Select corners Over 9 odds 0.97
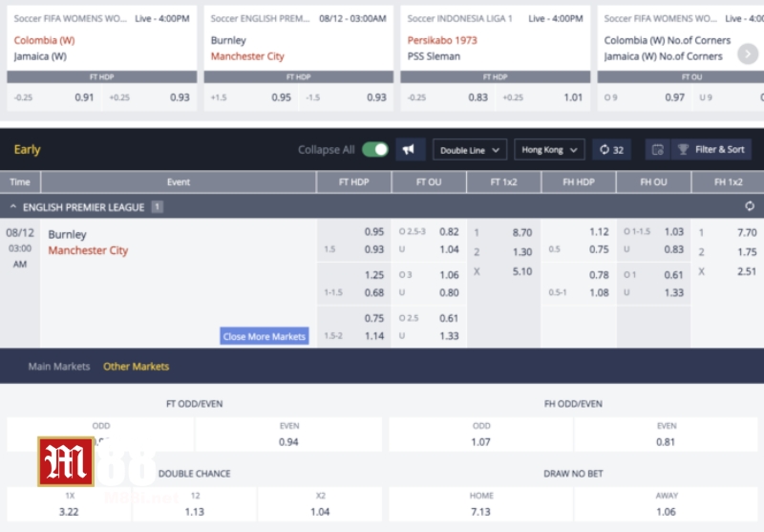Image resolution: width=764 pixels, height=532 pixels. pos(645,97)
